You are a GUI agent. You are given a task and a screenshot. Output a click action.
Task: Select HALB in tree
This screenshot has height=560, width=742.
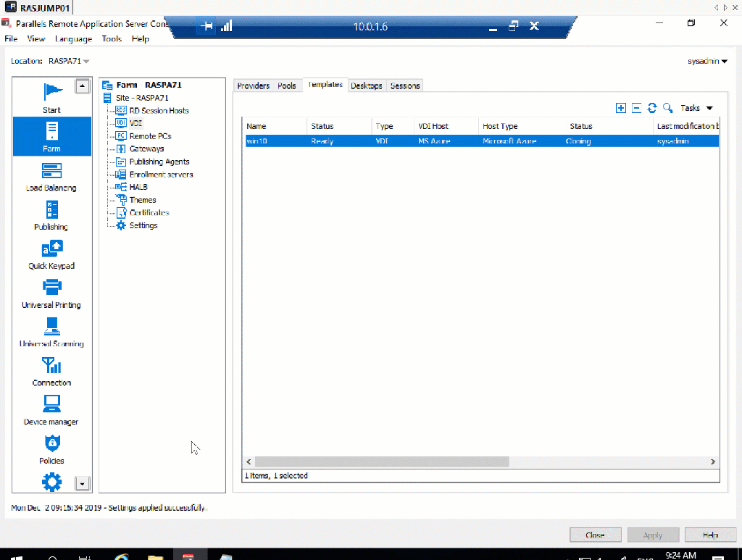click(138, 187)
